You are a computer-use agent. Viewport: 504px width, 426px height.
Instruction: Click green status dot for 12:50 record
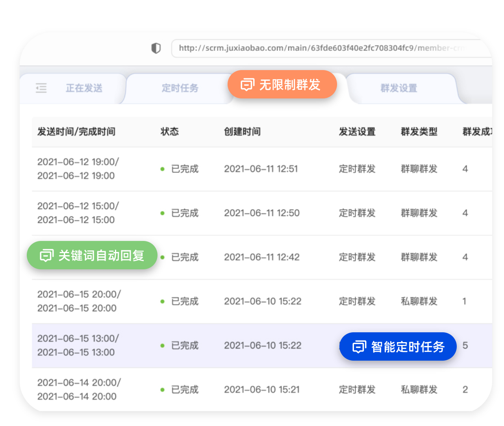click(x=162, y=213)
